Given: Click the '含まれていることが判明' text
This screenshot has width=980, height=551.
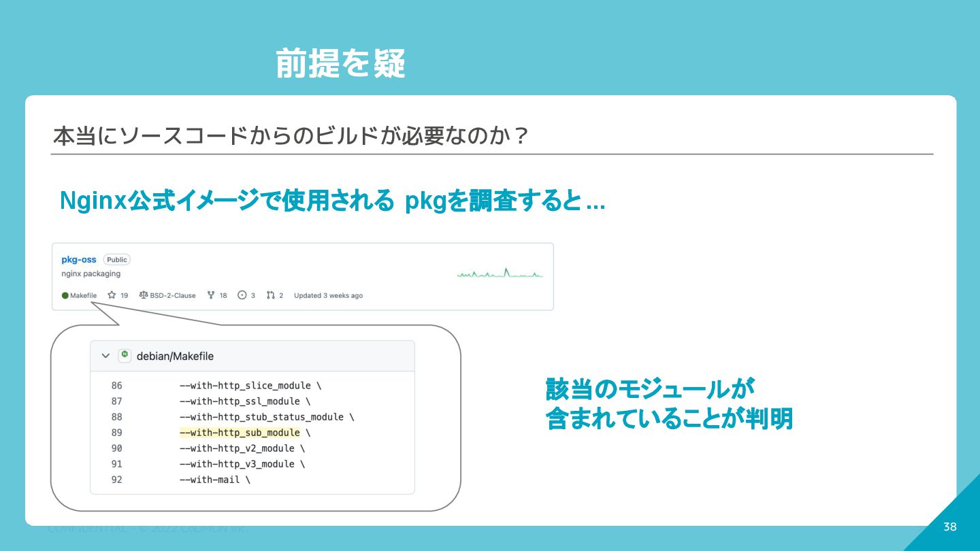Looking at the screenshot, I should tap(669, 419).
